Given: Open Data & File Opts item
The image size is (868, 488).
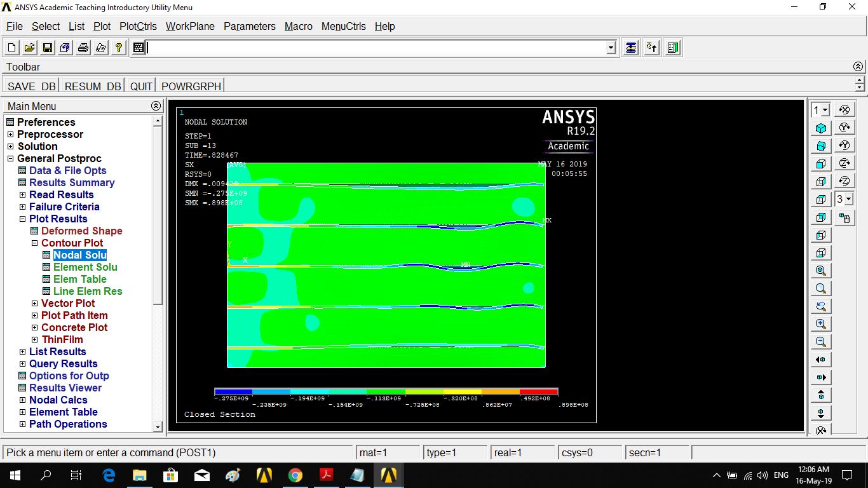Looking at the screenshot, I should [x=67, y=170].
